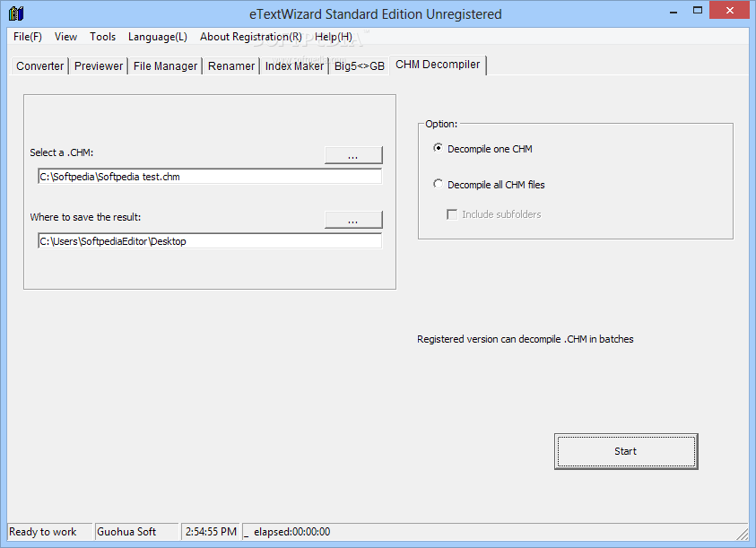Toggle the Include subfolders checkbox
Viewport: 756px width, 548px height.
coord(494,214)
